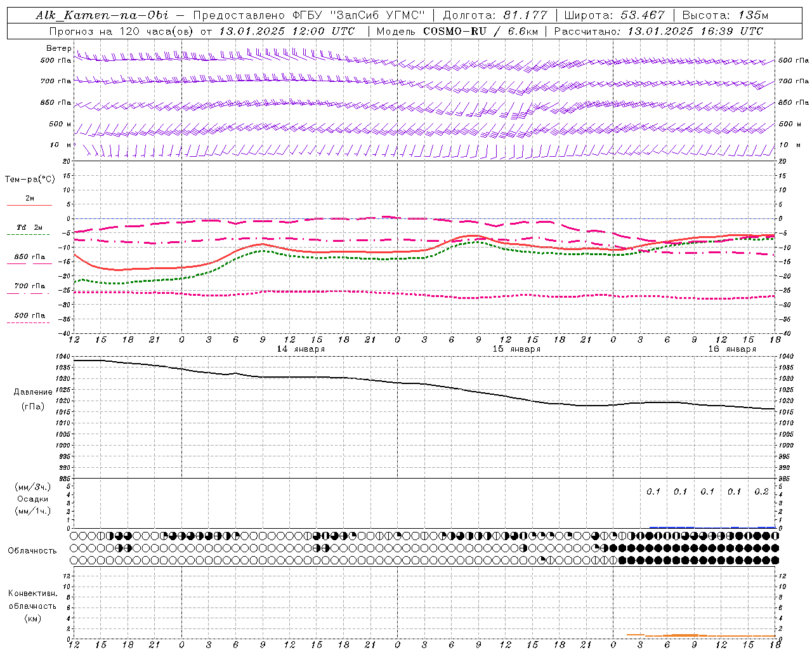The width and height of the screenshot is (812, 650).
Task: Click the Конвективн. label of the convective panel
Action: coord(32,594)
